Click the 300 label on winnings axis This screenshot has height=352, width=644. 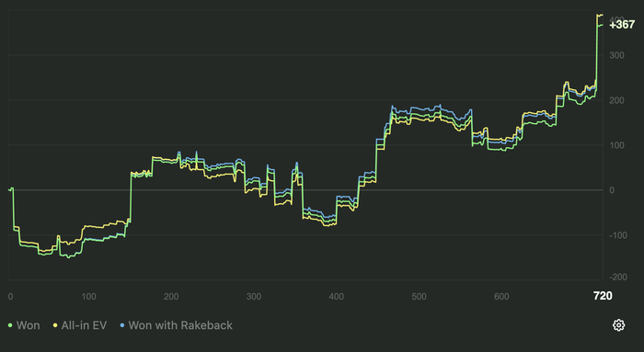click(616, 55)
